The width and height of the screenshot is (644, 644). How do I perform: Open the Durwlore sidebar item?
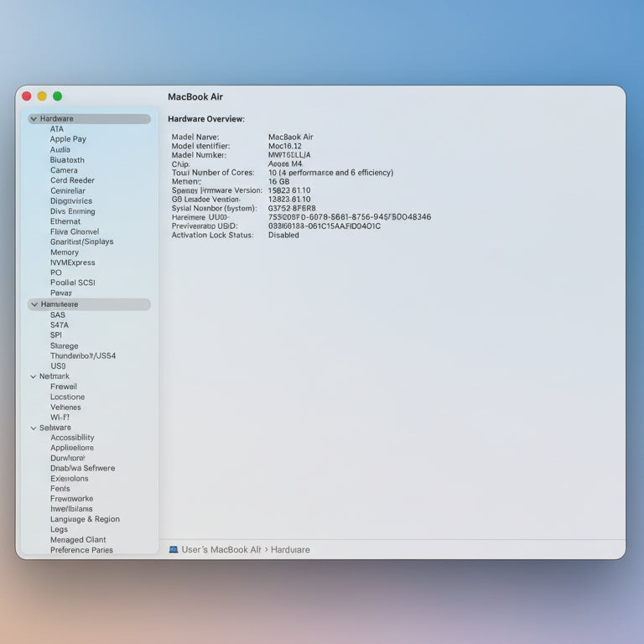tap(68, 458)
